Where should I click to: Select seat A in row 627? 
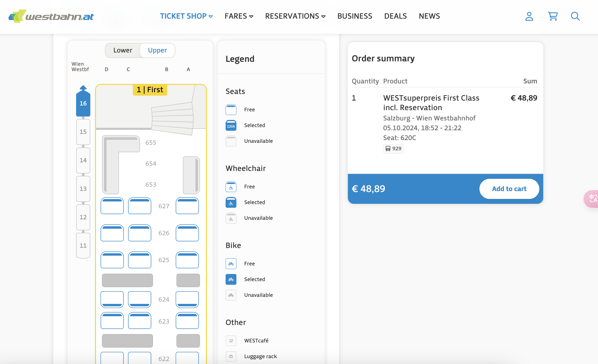(187, 206)
